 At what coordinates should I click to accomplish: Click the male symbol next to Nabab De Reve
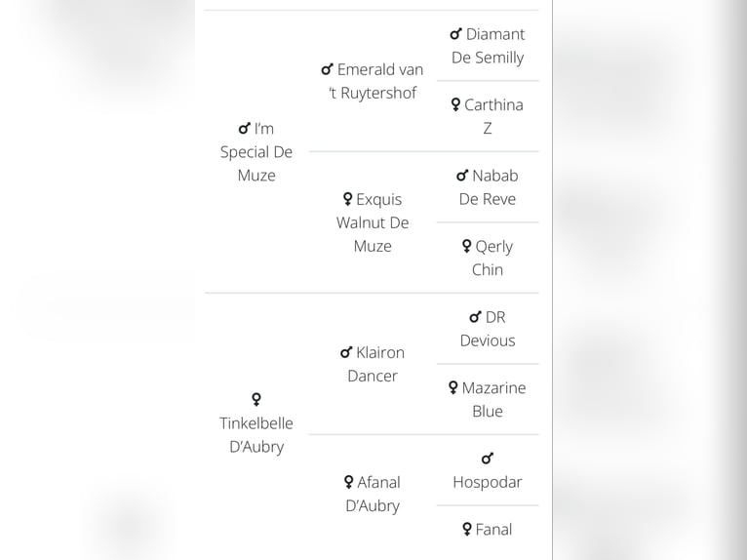point(462,176)
